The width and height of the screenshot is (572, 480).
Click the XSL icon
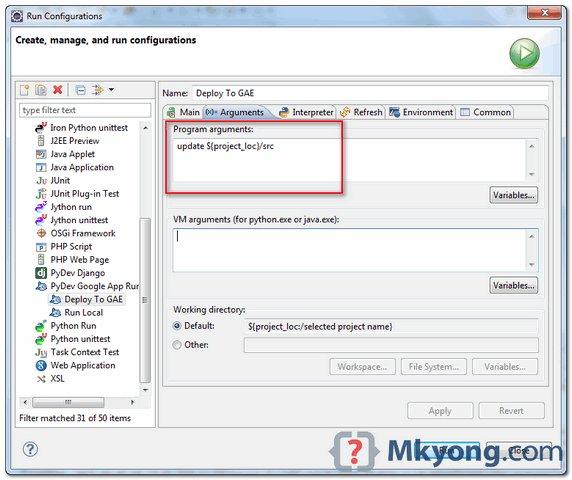tap(41, 379)
